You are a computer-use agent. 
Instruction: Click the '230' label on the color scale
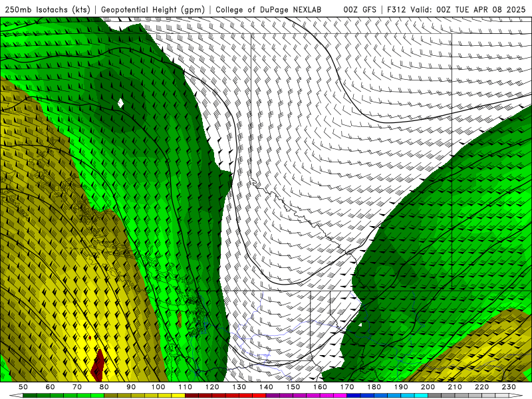tap(509, 387)
